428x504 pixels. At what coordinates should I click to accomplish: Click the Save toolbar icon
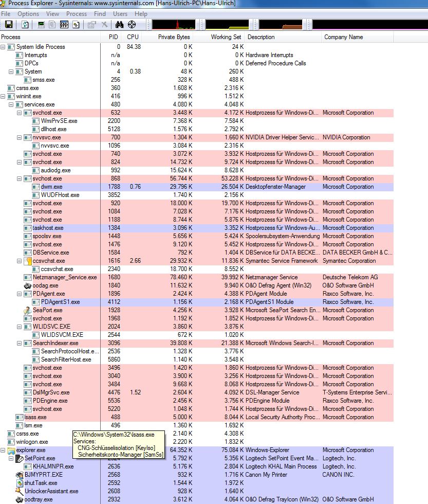[x=9, y=25]
